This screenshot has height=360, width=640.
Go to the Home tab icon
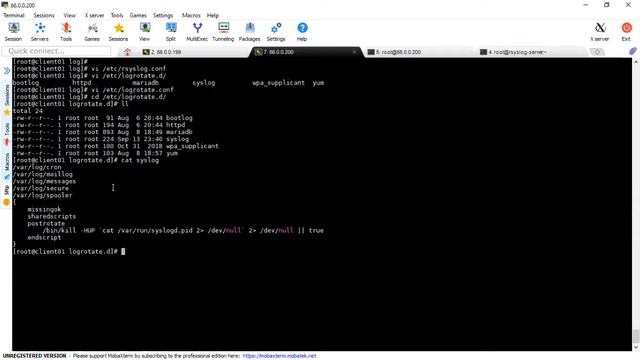[127, 52]
